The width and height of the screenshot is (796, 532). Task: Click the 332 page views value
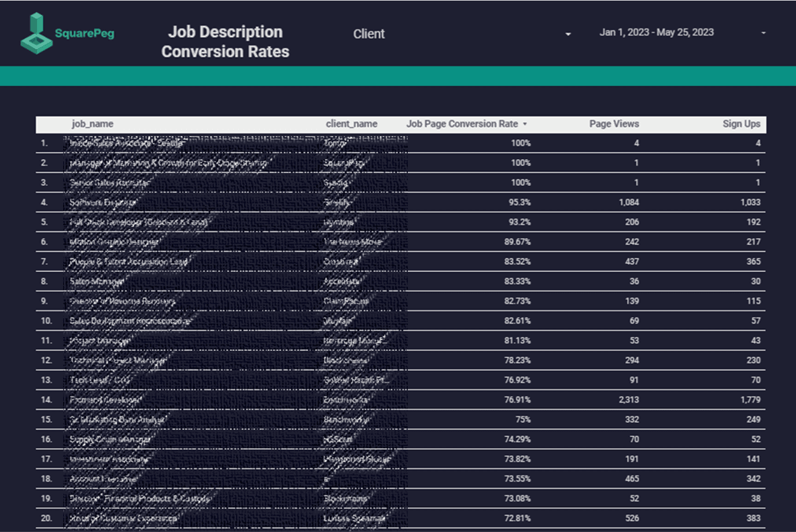tap(632, 419)
